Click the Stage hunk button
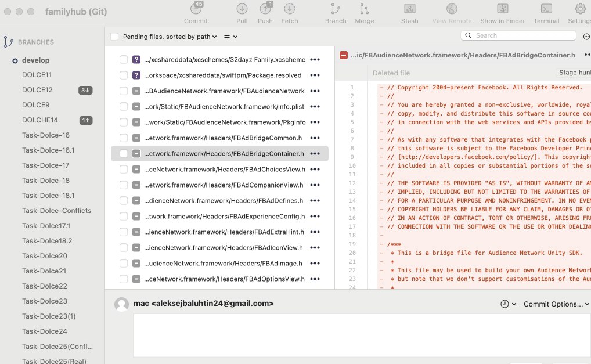Viewport: 591px width, 364px height. point(573,73)
